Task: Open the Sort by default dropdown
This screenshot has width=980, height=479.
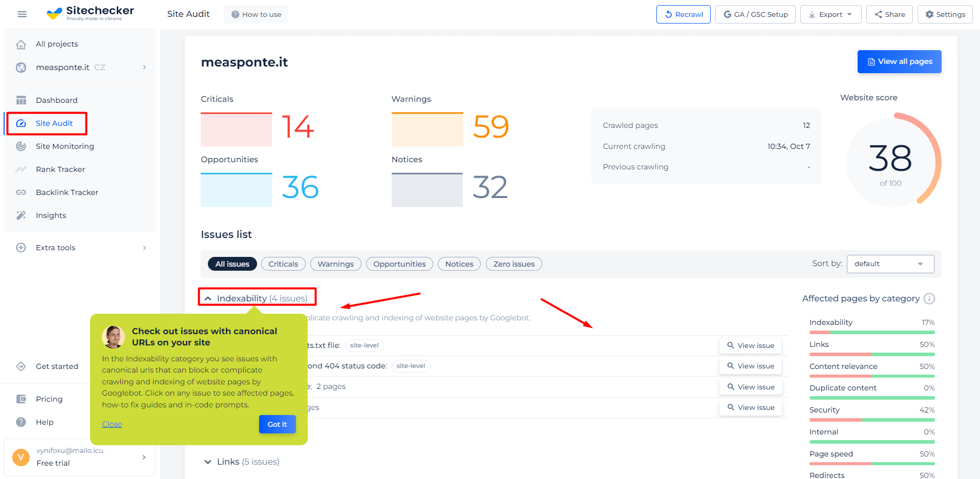Action: tap(890, 264)
